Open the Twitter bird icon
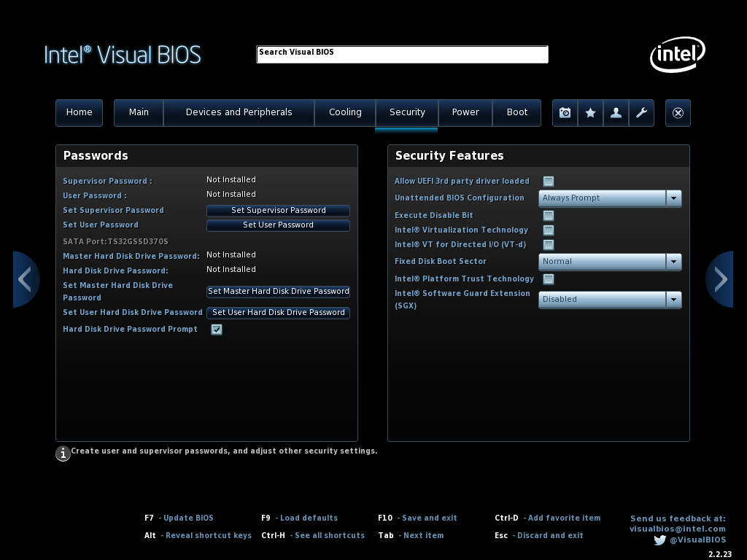This screenshot has width=747, height=560. (x=659, y=540)
